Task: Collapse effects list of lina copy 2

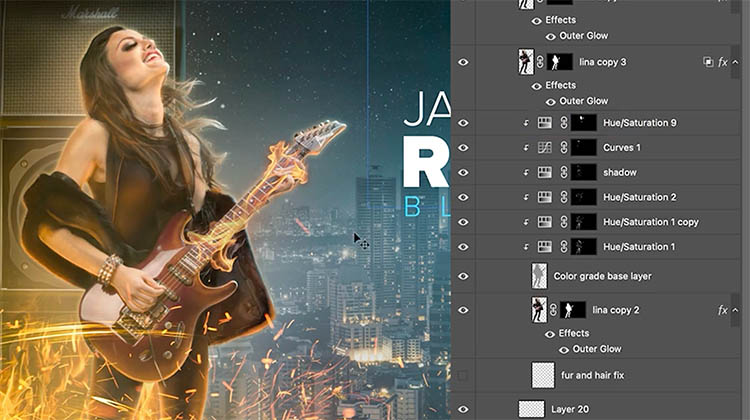Action: 736,310
